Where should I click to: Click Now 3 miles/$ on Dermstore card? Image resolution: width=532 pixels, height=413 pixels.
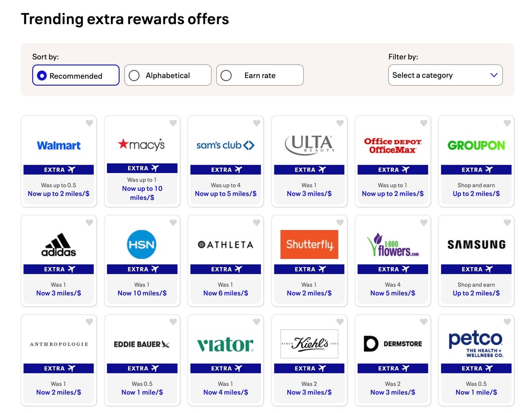[393, 393]
